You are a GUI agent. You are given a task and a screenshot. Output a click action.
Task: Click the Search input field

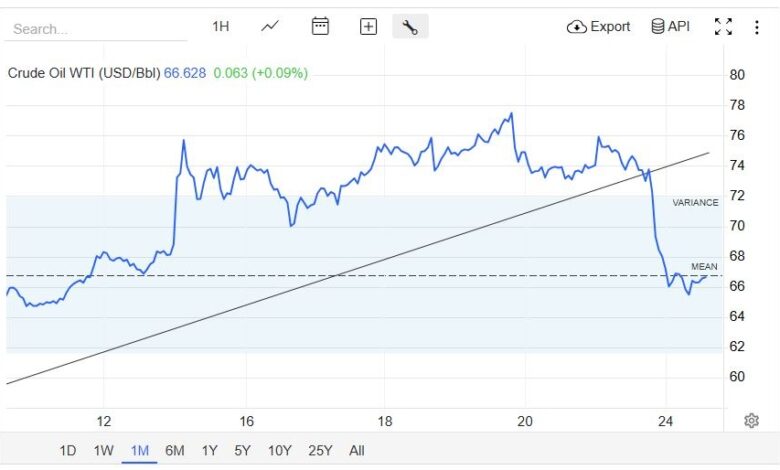(x=95, y=29)
